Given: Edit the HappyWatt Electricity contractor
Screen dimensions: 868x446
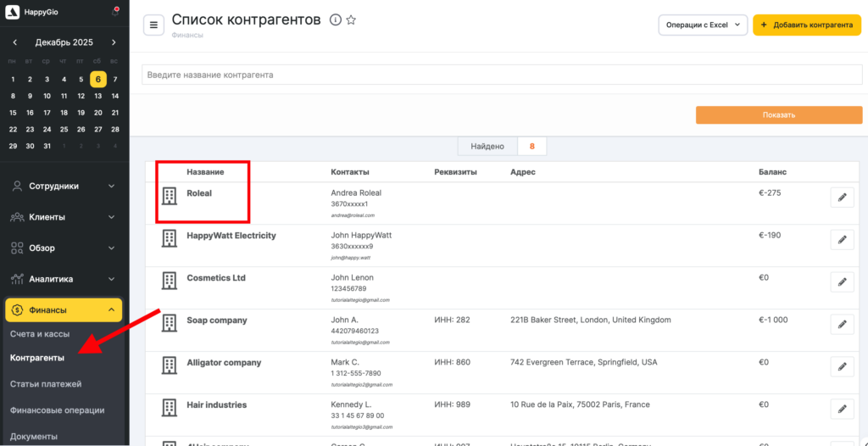Looking at the screenshot, I should 841,240.
